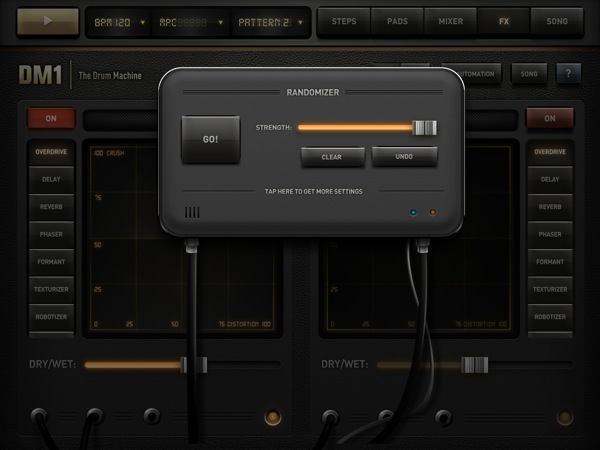Select OVERDRIVE in the right effect list
Screen dimensions: 600x450
[x=550, y=152]
